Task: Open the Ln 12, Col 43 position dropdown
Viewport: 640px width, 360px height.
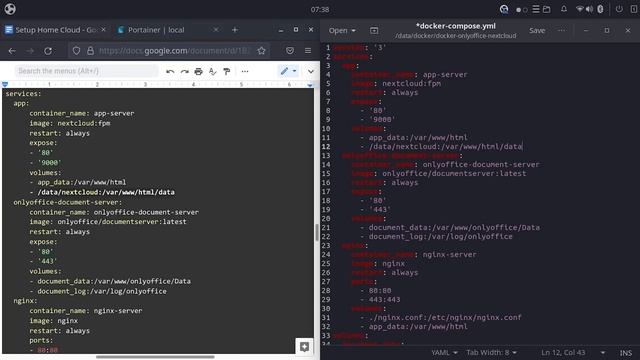Action: click(573, 352)
